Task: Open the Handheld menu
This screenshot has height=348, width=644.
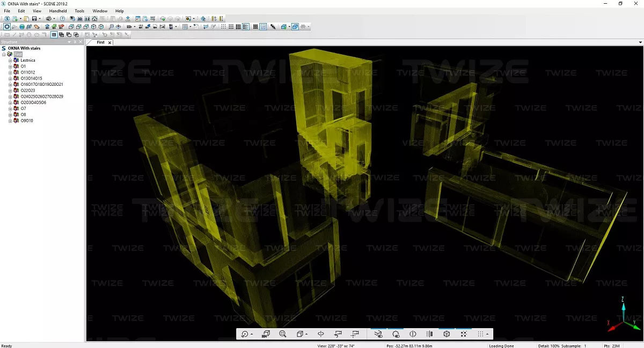Action: (57, 11)
